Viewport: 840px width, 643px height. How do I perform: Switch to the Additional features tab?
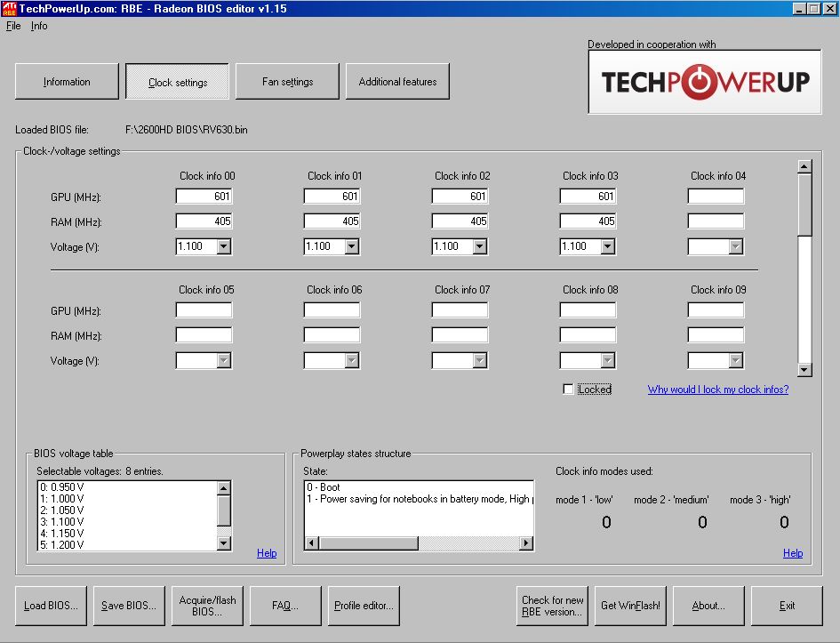click(x=397, y=82)
